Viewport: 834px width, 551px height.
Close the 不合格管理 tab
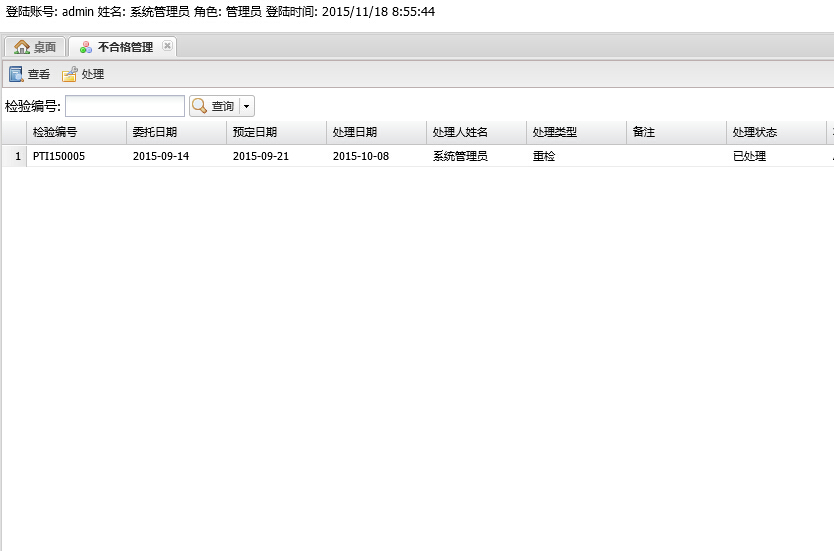[x=167, y=46]
